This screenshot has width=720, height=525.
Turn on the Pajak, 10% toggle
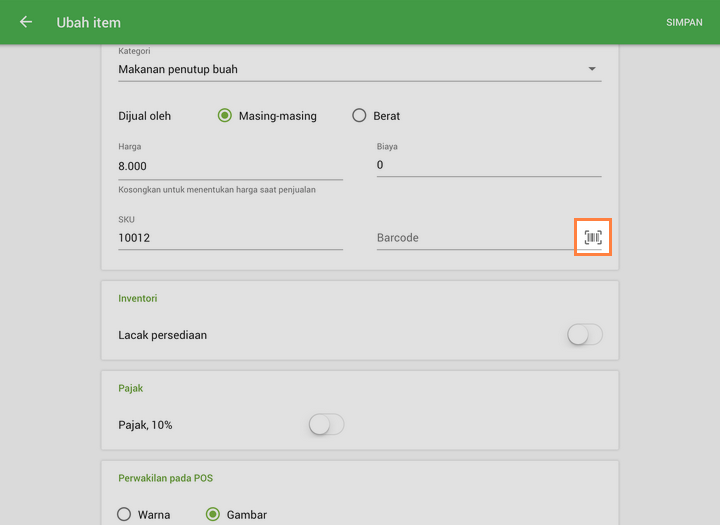coord(326,425)
